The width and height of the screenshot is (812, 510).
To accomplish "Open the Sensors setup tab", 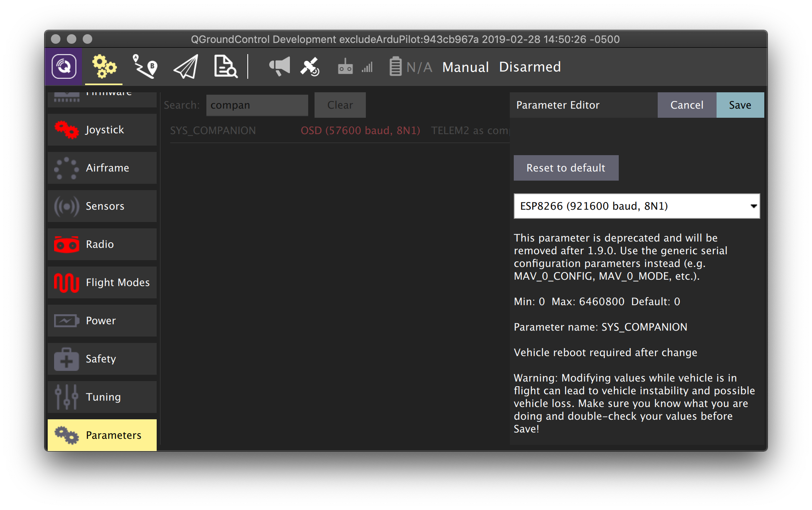I will tap(102, 206).
